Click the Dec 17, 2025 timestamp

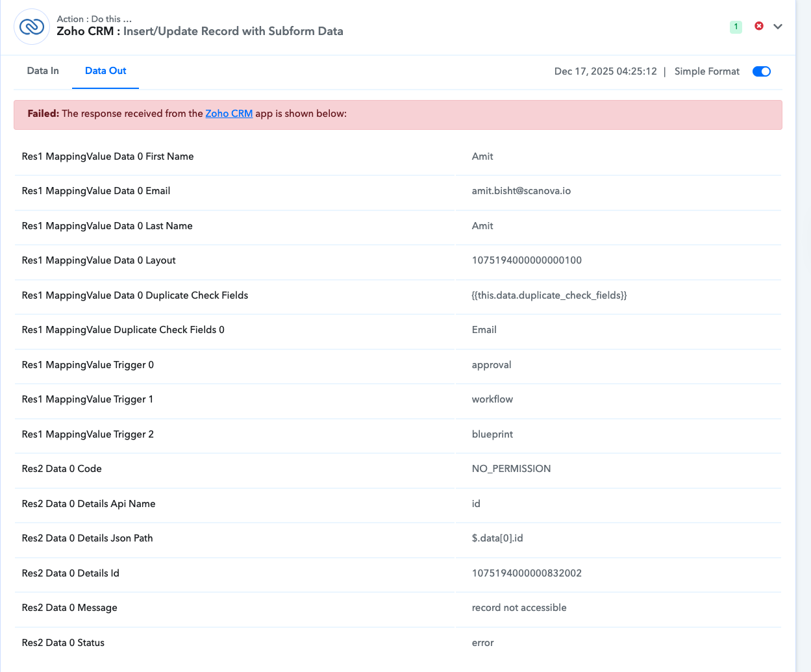point(605,71)
